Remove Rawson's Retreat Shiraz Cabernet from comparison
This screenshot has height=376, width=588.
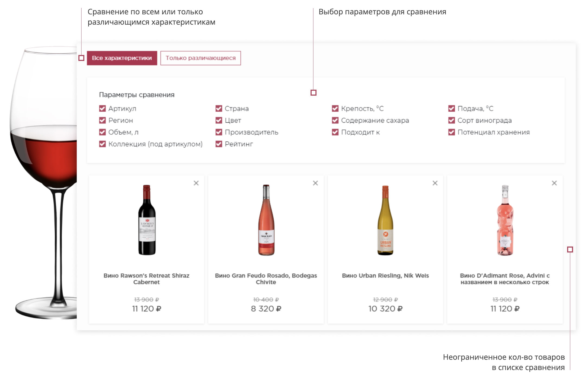coord(196,183)
